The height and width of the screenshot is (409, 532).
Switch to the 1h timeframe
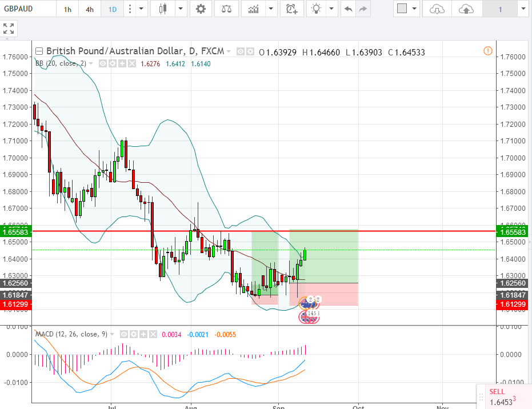[67, 9]
